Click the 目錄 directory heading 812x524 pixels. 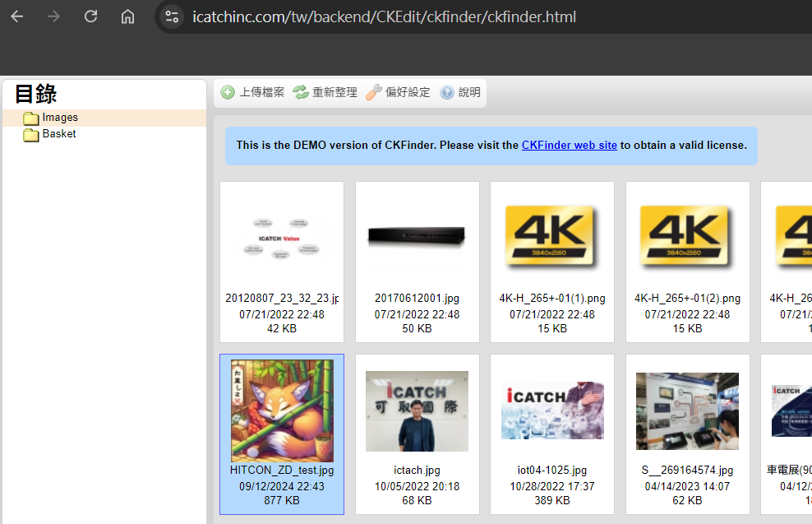click(35, 94)
